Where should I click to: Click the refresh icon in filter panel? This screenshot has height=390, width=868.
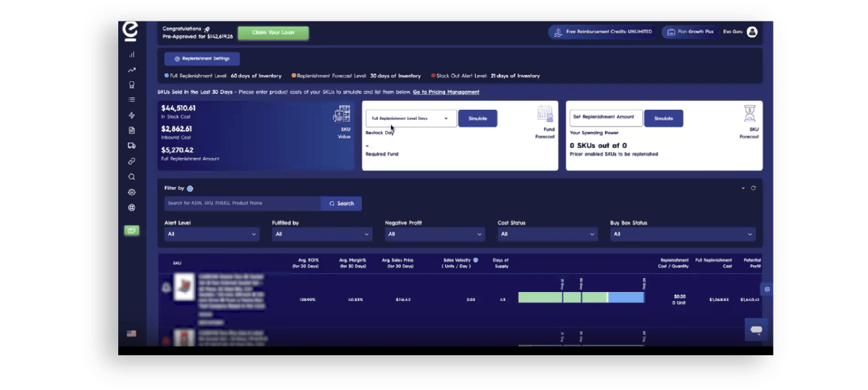point(753,188)
